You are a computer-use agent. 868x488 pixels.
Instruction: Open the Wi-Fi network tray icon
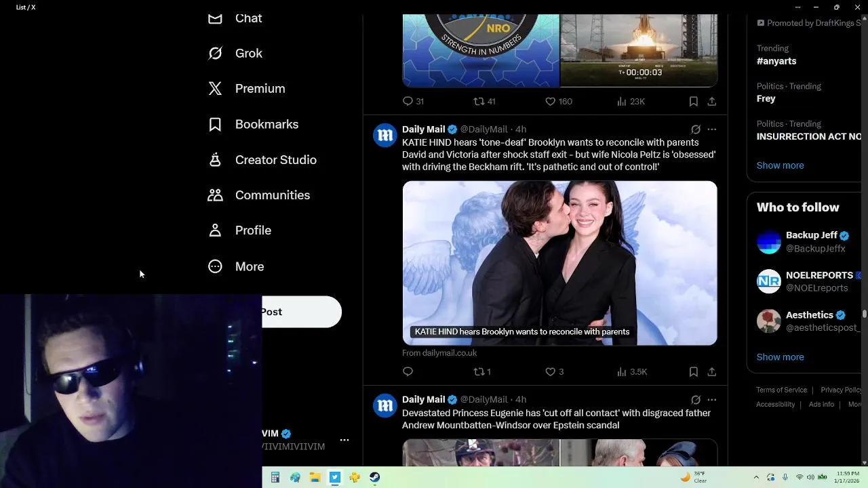(x=800, y=477)
